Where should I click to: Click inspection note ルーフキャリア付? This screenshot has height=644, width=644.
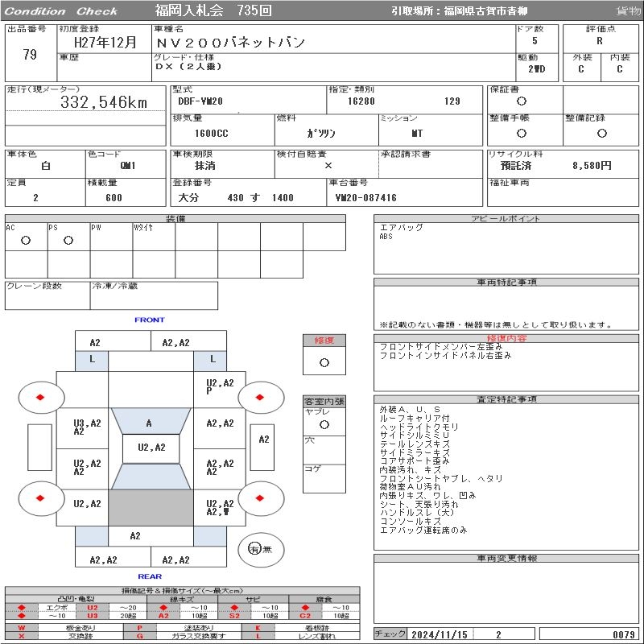pos(414,418)
